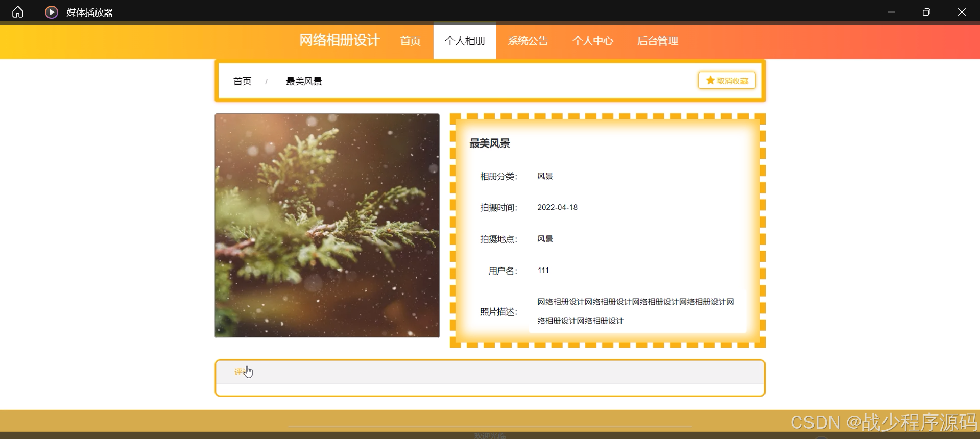
Task: Click the 相册分类 label
Action: (x=498, y=176)
